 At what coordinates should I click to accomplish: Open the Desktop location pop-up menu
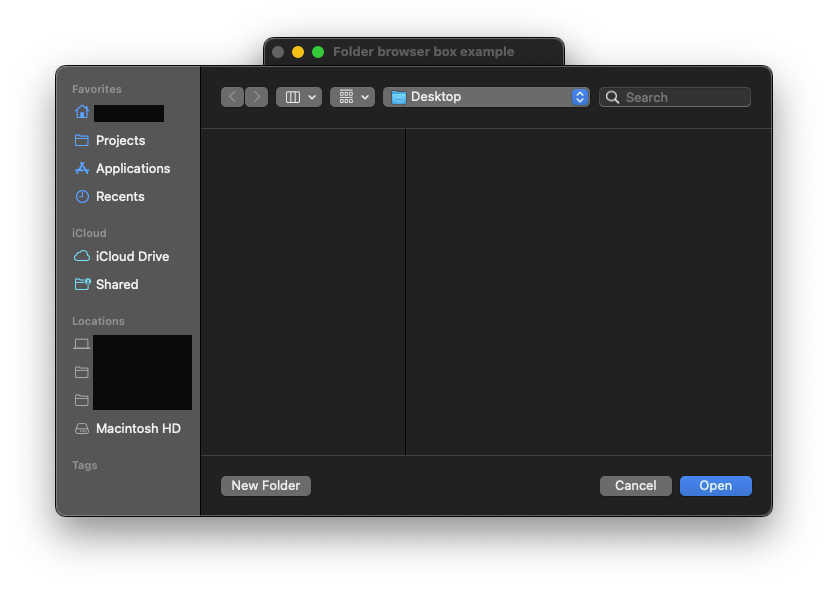click(x=486, y=97)
